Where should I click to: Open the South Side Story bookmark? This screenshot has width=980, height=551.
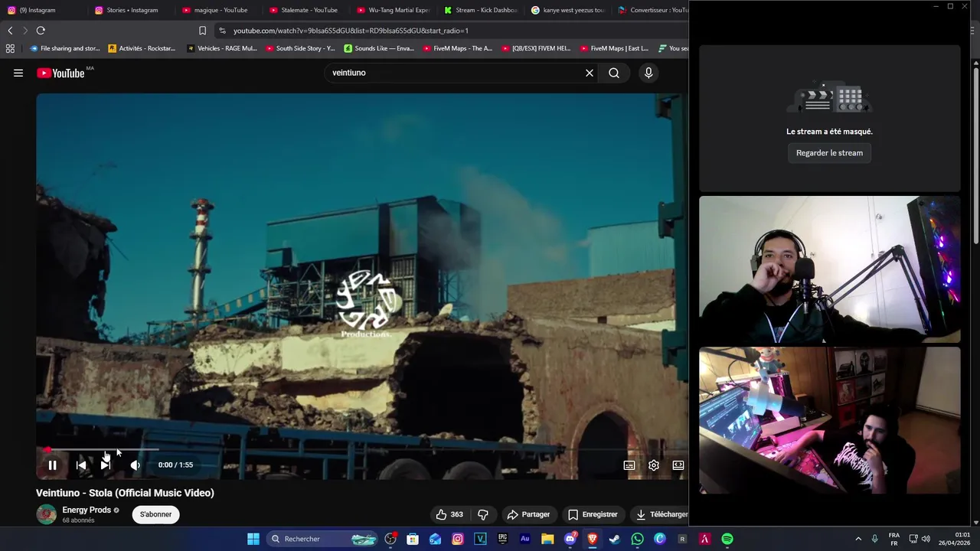300,48
